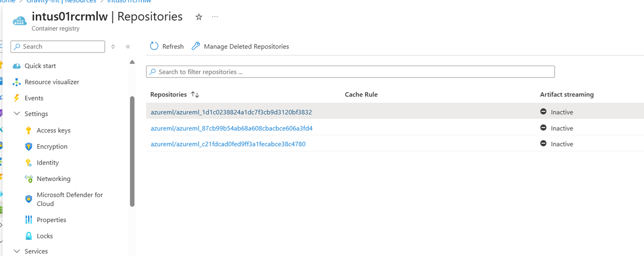Viewport: 644px width, 256px height.
Task: Click the Encryption shield icon
Action: tap(29, 147)
